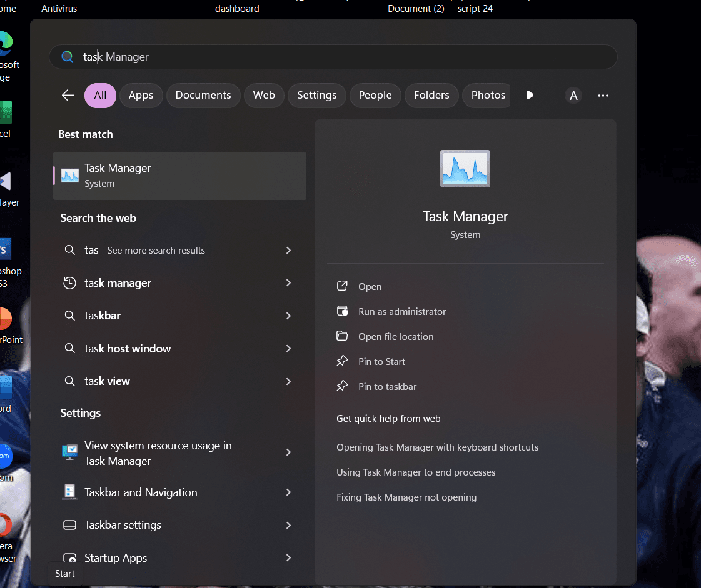
Task: Click the Run as administrator shield icon
Action: [342, 311]
